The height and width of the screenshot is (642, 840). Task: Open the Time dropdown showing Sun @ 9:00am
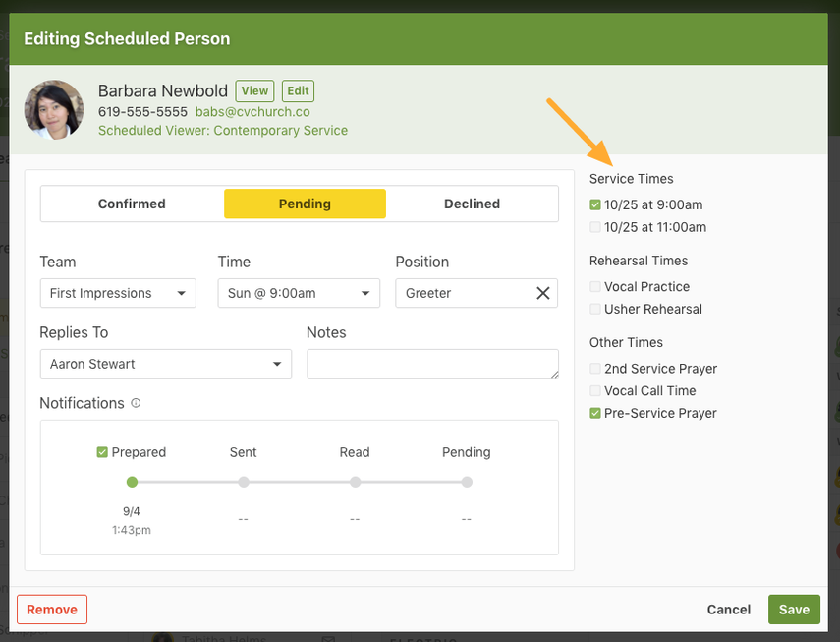pos(299,293)
